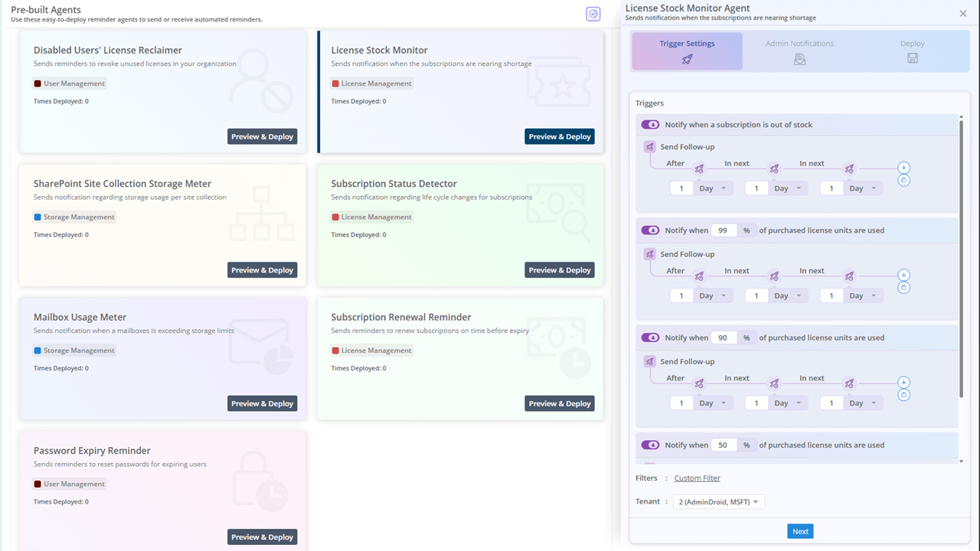Preview & Deploy SharePoint Site Collection Storage Meter
980x551 pixels.
tap(262, 270)
